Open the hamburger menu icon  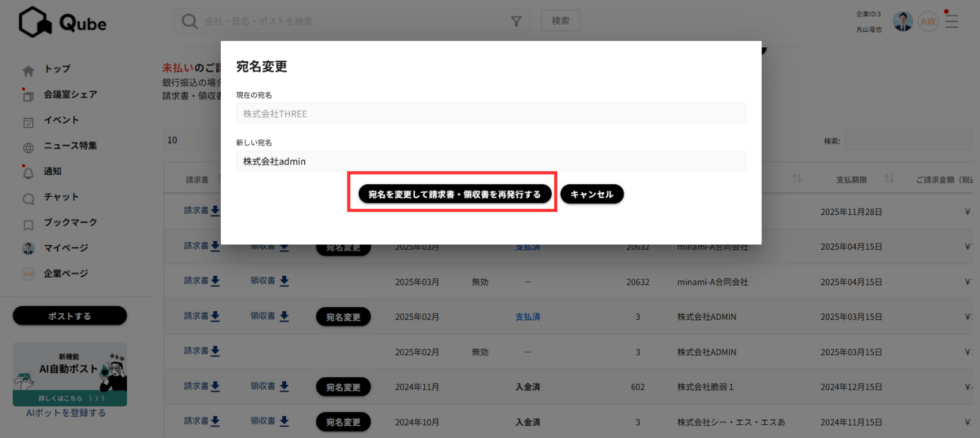click(x=952, y=22)
